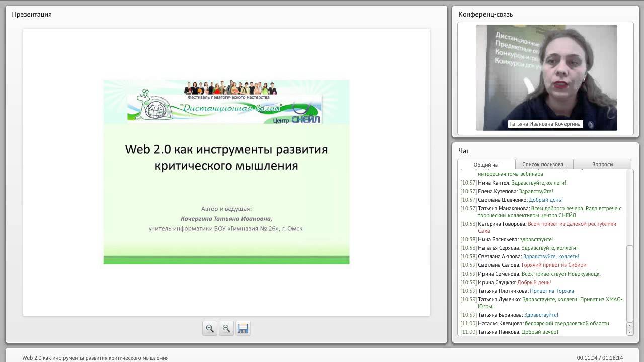Grab the chat scrollbar thumb
644x362 pixels.
coord(630,284)
